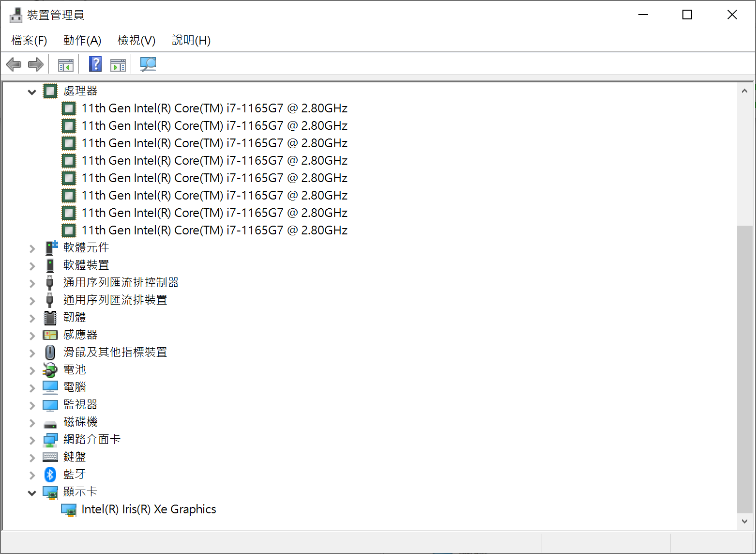The height and width of the screenshot is (554, 756).
Task: Select Intel(R) Iris(R) Xe Graphics device
Action: [x=149, y=509]
